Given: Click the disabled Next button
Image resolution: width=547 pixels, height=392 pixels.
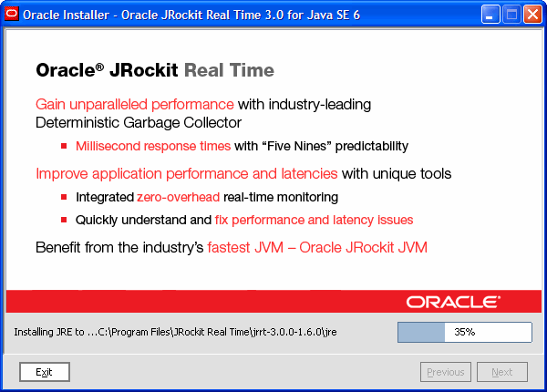Looking at the screenshot, I should point(502,372).
